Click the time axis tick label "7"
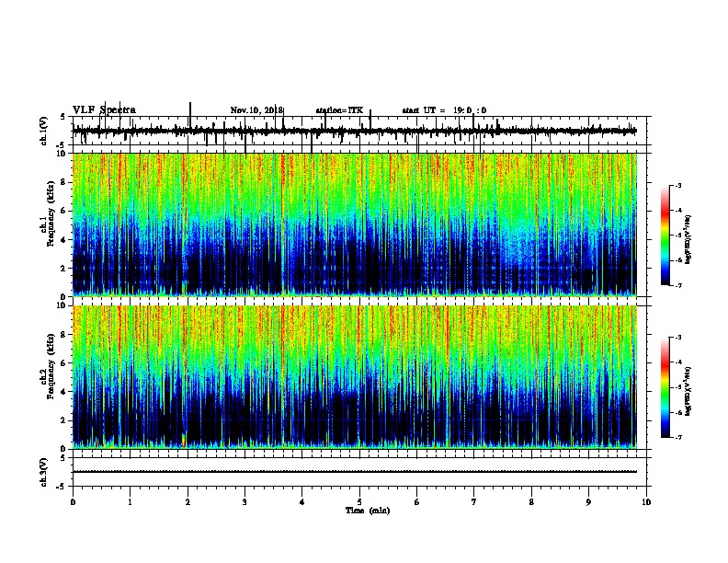 point(474,502)
